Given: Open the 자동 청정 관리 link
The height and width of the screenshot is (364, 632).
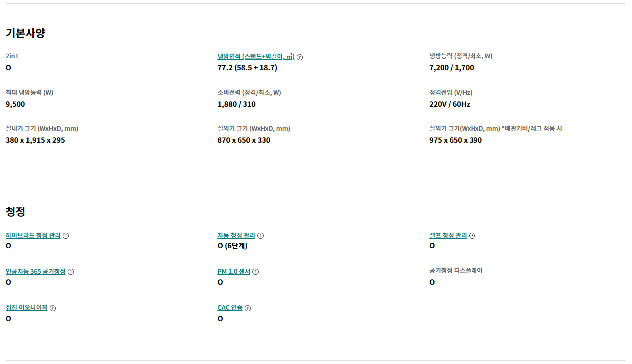Looking at the screenshot, I should tap(236, 235).
